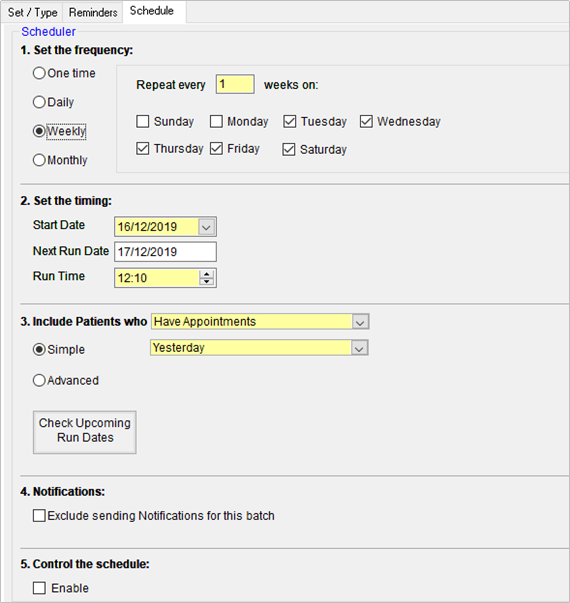570x603 pixels.
Task: Click the Next Run Date field
Action: (165, 252)
